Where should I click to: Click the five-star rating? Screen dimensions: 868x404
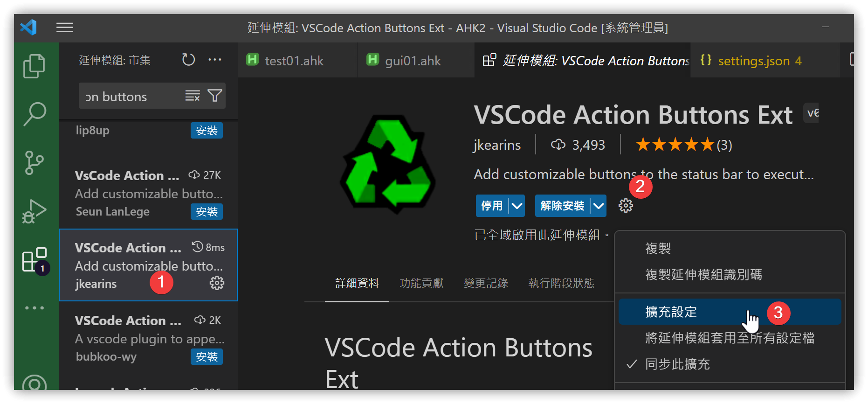[x=675, y=145]
